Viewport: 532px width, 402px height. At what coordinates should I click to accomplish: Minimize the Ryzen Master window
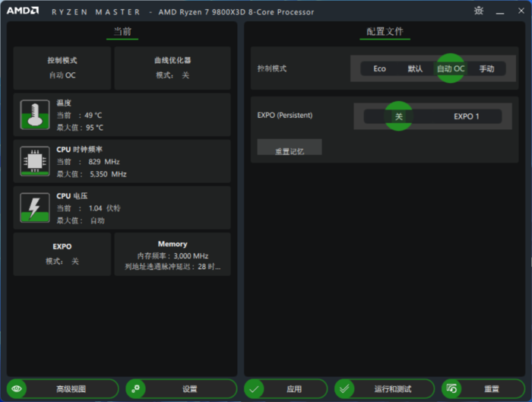click(x=500, y=11)
